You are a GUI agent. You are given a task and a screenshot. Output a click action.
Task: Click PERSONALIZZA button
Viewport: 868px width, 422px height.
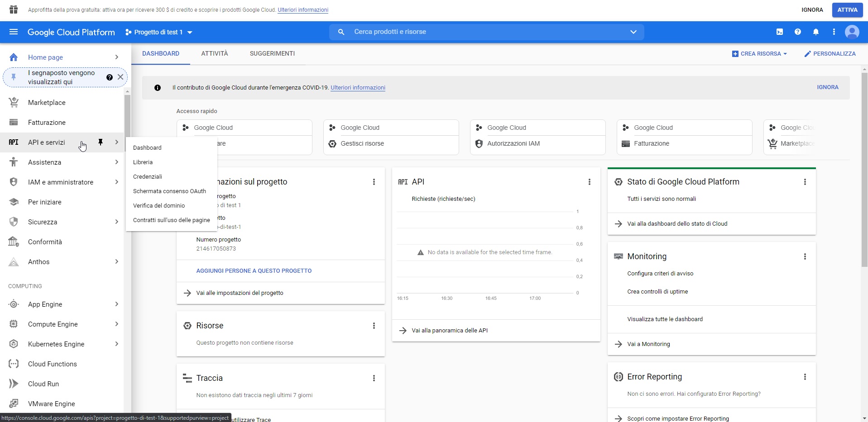[x=830, y=53]
